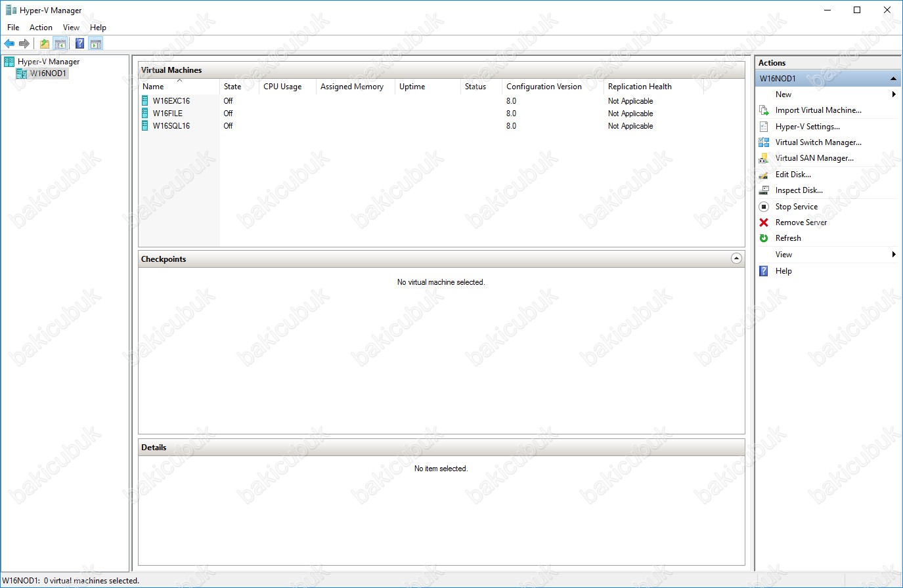Click the Hyper-V Manager title bar icon
This screenshot has height=588, width=903.
point(11,10)
